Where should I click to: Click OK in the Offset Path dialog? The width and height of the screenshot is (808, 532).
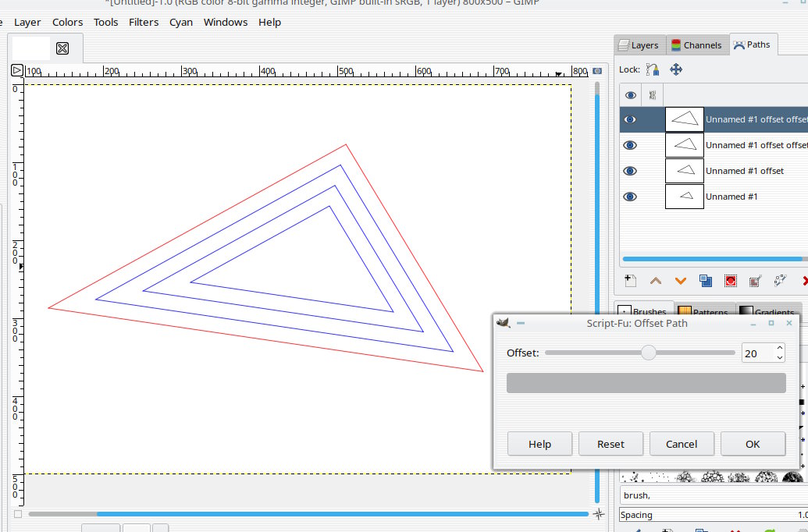pos(753,444)
